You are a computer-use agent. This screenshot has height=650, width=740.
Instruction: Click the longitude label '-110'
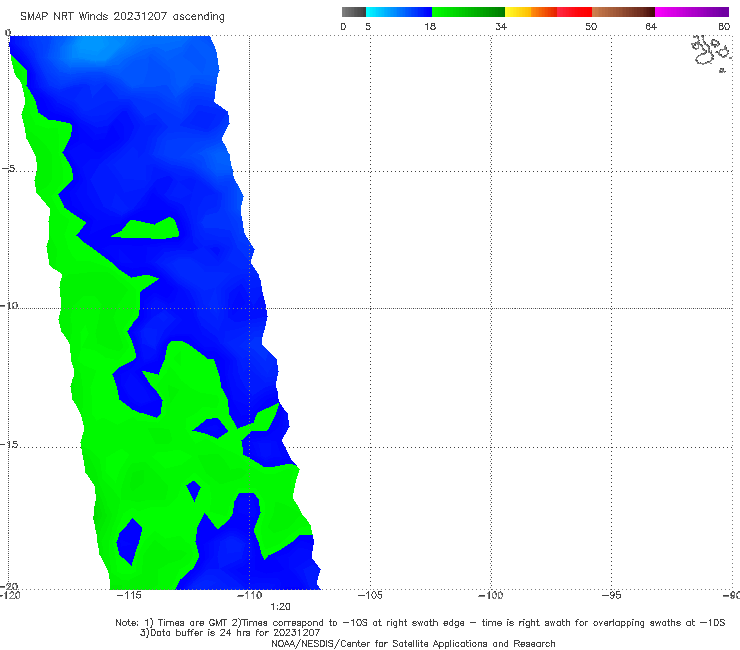click(249, 595)
